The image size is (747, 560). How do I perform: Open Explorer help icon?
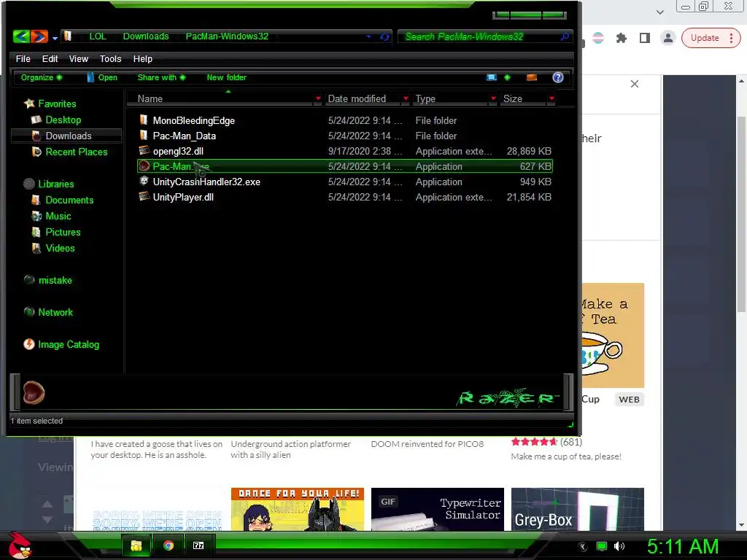[x=558, y=77]
